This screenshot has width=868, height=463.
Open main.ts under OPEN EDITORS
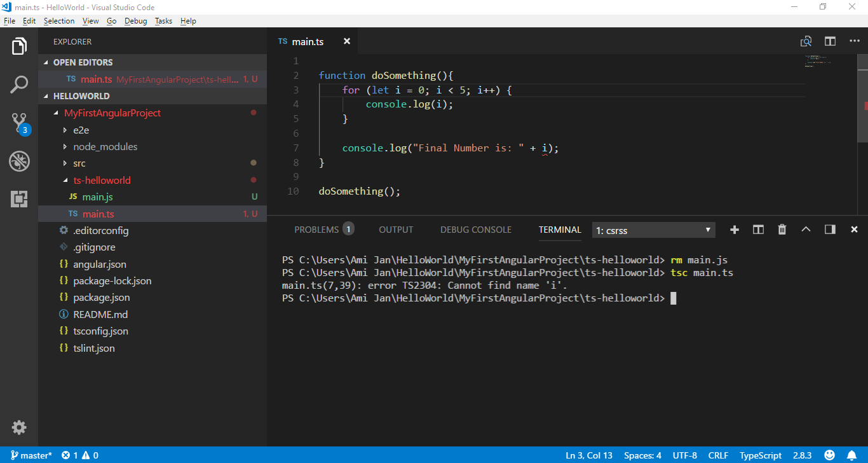click(153, 79)
